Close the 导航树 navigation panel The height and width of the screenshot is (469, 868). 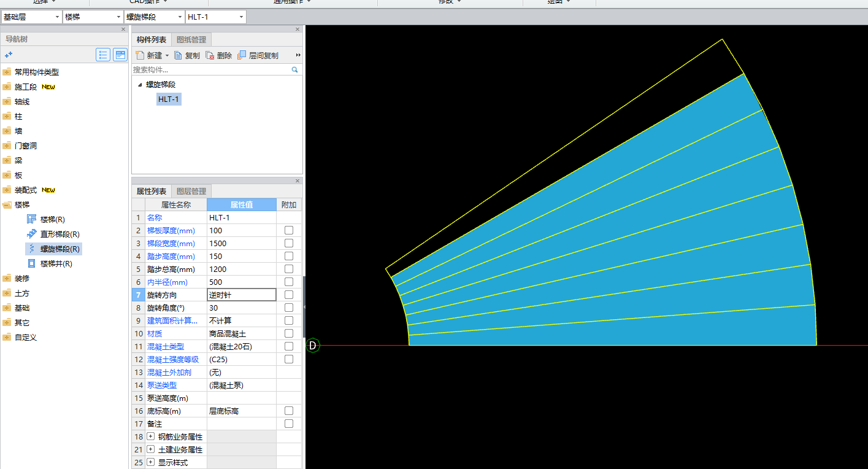click(123, 29)
